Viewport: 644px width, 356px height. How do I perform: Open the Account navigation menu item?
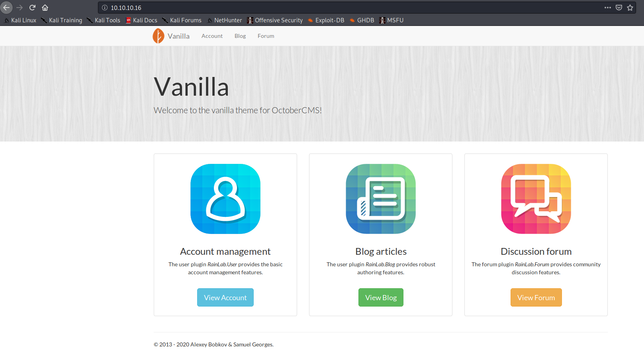click(212, 36)
